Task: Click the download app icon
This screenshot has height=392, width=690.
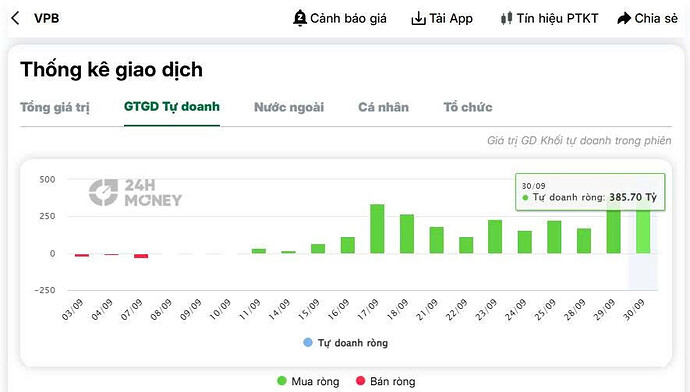Action: [418, 18]
